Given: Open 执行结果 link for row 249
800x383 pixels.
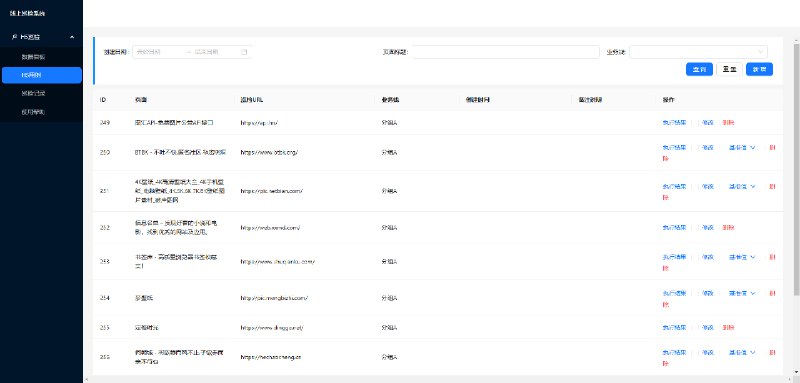Looking at the screenshot, I should coord(674,123).
